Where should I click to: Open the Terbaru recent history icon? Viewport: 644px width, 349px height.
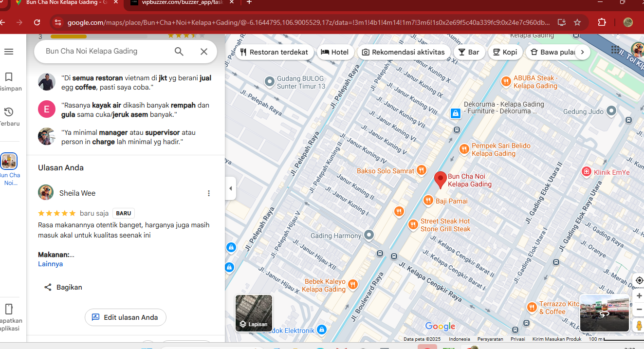9,112
